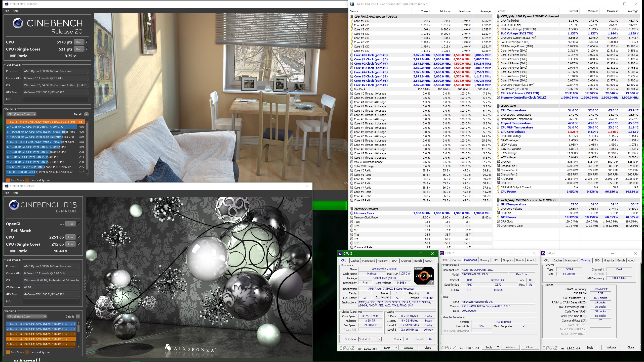Click the GPU Temperature thermometer sensor icon
644x362 pixels.
pyautogui.click(x=498, y=204)
